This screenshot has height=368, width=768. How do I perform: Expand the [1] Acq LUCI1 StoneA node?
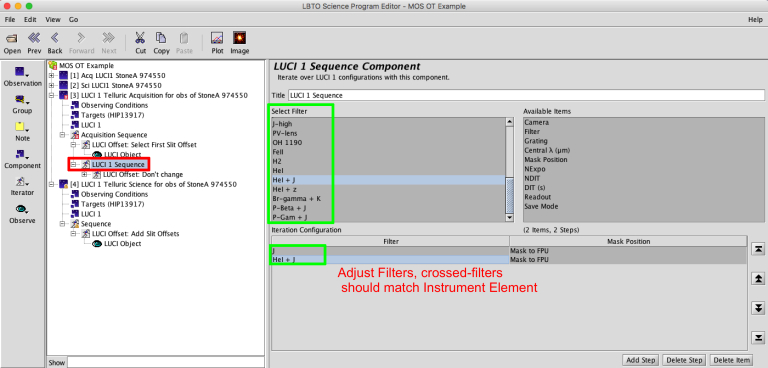click(51, 76)
